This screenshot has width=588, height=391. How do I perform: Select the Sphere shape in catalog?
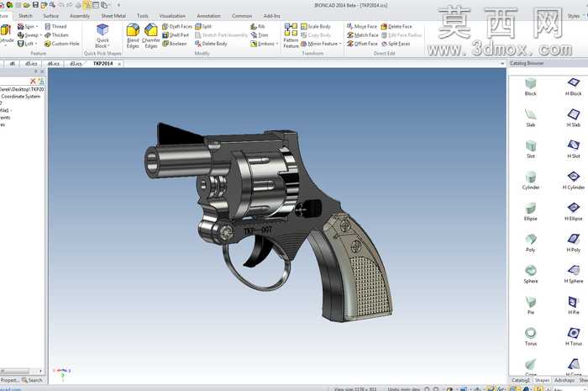531,273
